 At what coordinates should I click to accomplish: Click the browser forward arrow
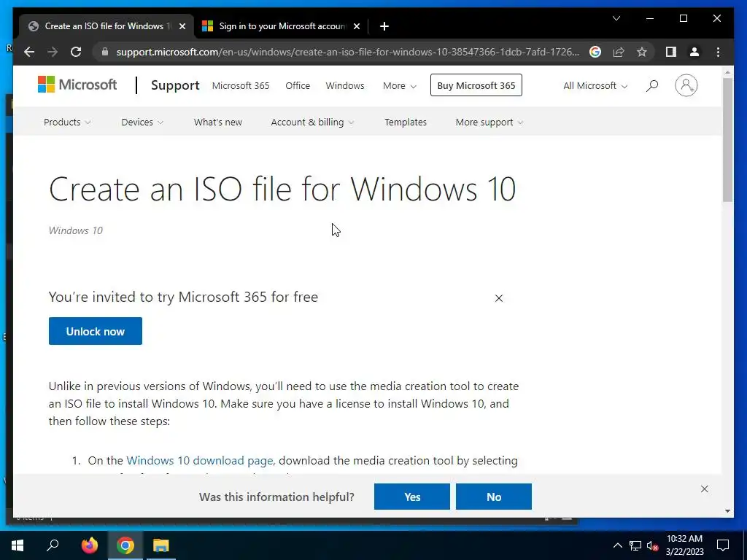point(53,52)
